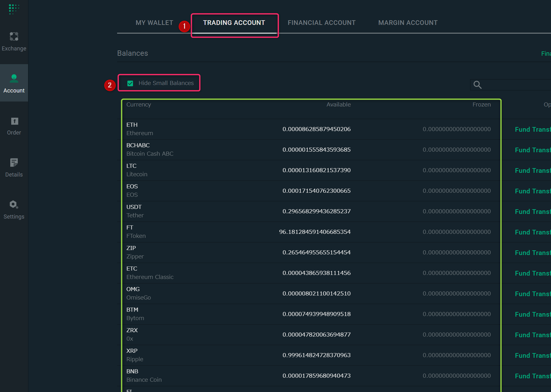The width and height of the screenshot is (551, 392).
Task: Click Fund Transfer for BNB
Action: coord(533,376)
